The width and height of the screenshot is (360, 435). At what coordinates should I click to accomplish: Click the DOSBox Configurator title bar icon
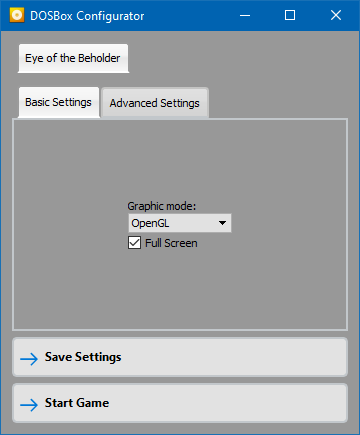tap(17, 15)
